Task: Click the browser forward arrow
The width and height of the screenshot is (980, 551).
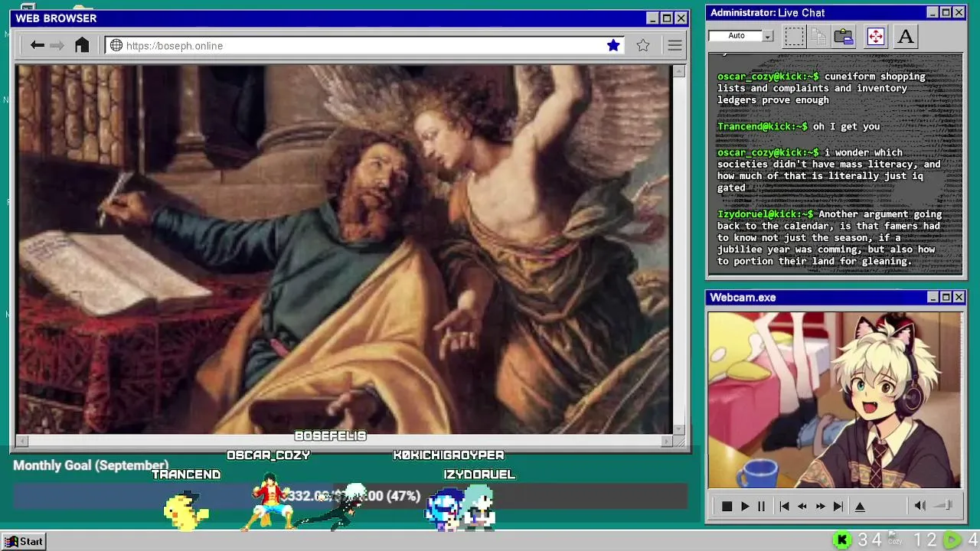Action: point(57,46)
